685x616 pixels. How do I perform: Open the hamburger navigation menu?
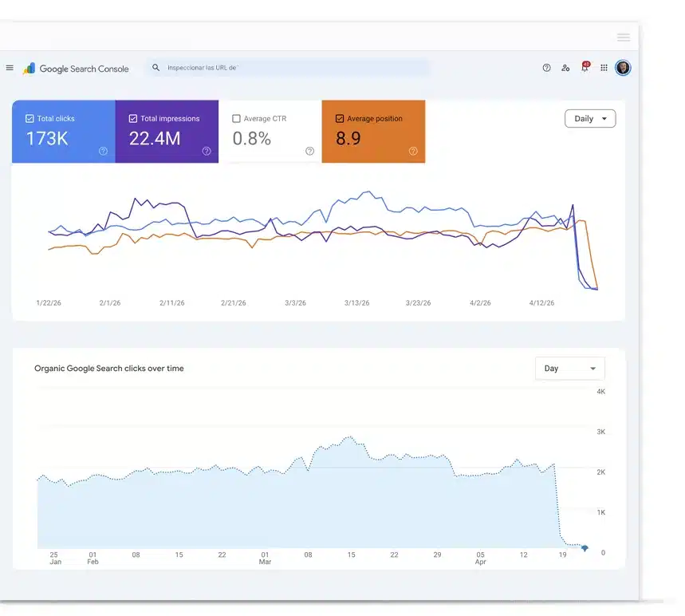pos(10,68)
